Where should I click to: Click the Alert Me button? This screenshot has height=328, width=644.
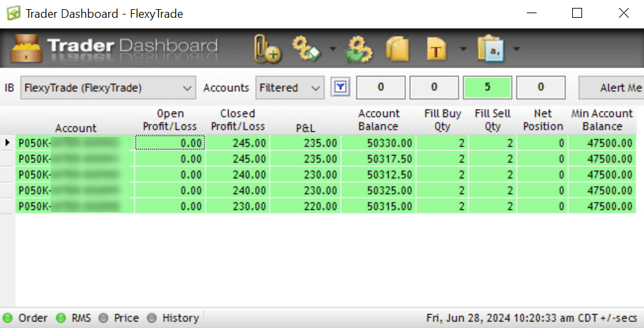tap(611, 88)
